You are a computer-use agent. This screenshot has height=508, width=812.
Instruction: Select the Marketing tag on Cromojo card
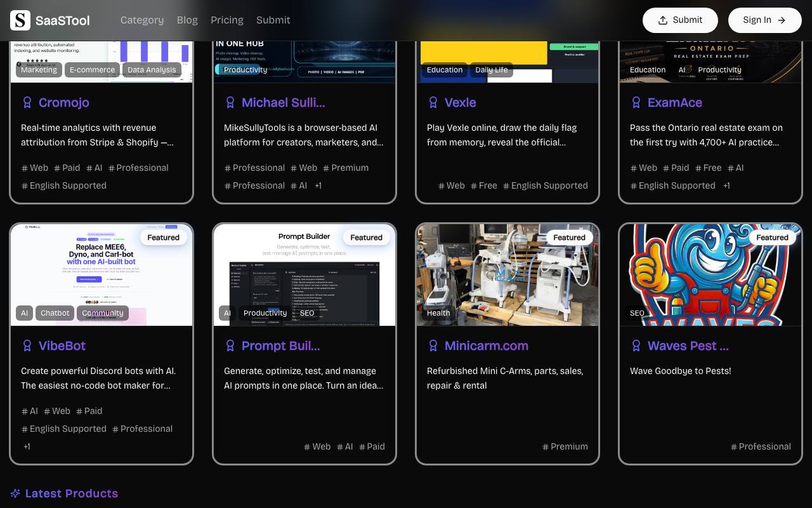click(x=39, y=70)
